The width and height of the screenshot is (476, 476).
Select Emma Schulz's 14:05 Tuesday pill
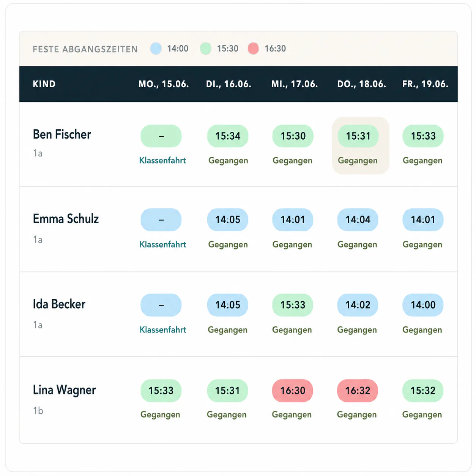(228, 220)
